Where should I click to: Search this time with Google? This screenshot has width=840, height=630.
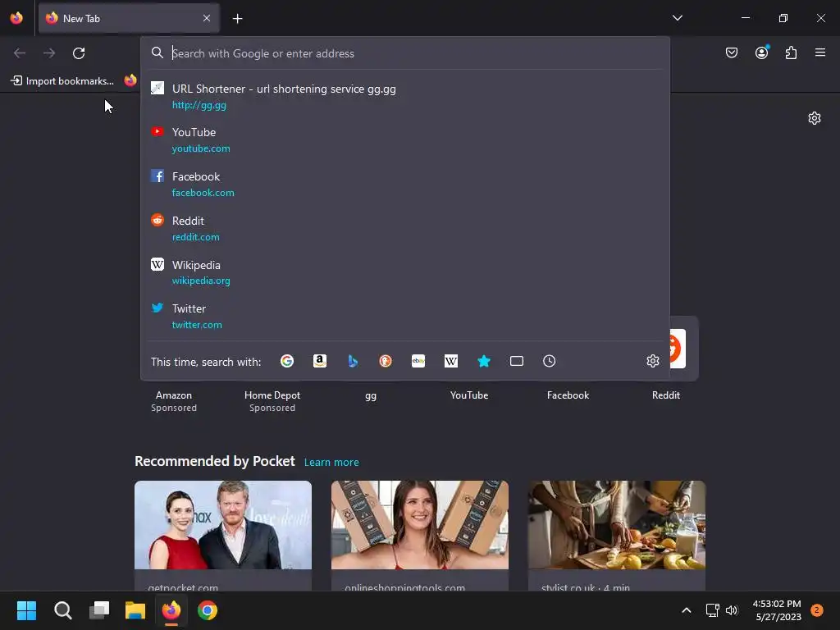point(287,361)
